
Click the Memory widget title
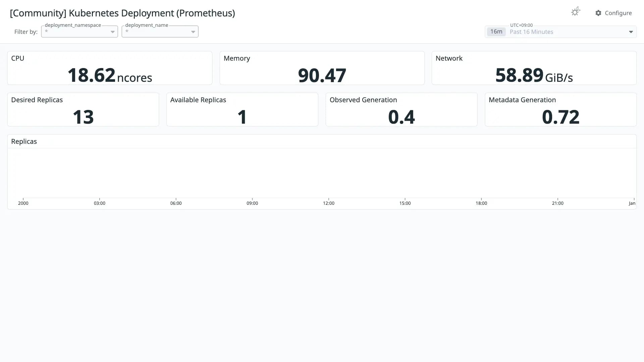tap(237, 58)
